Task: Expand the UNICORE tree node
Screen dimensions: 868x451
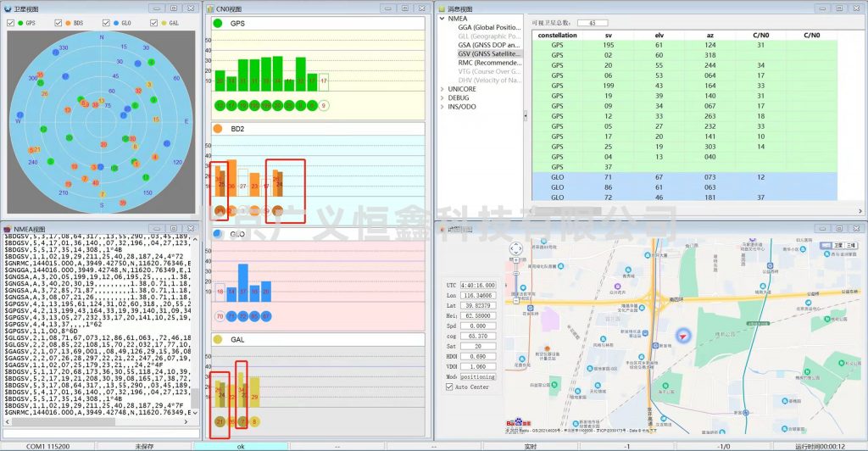Action: pos(442,89)
